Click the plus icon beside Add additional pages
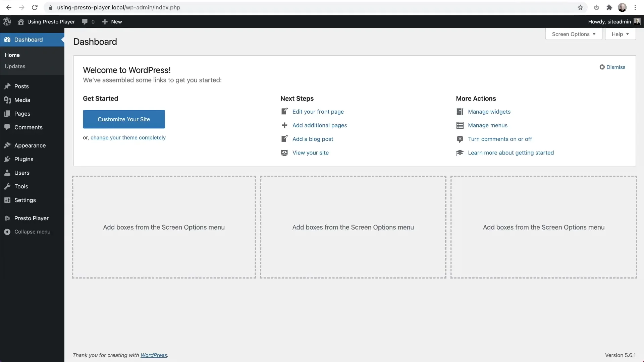644x362 pixels. pos(284,125)
